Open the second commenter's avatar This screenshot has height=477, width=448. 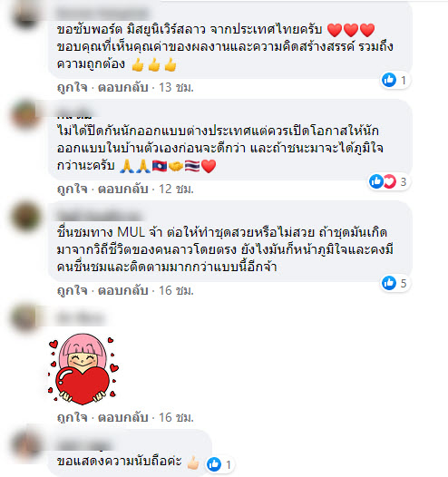26,115
